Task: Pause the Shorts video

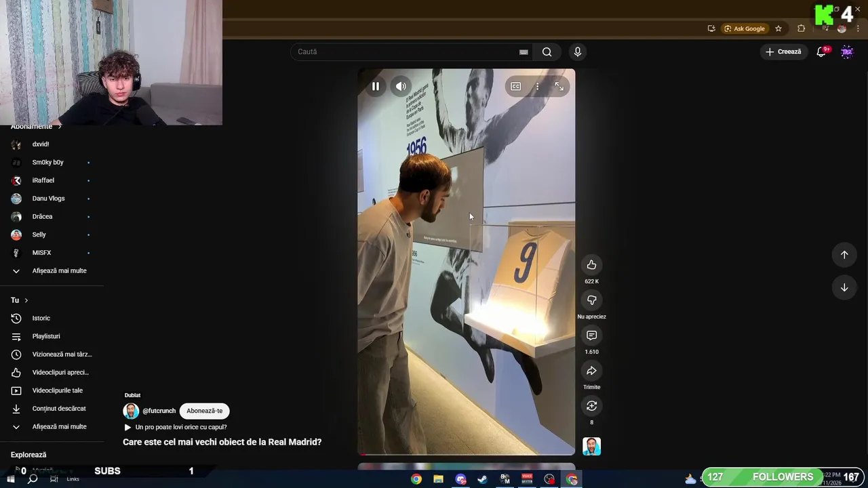Action: 376,86
